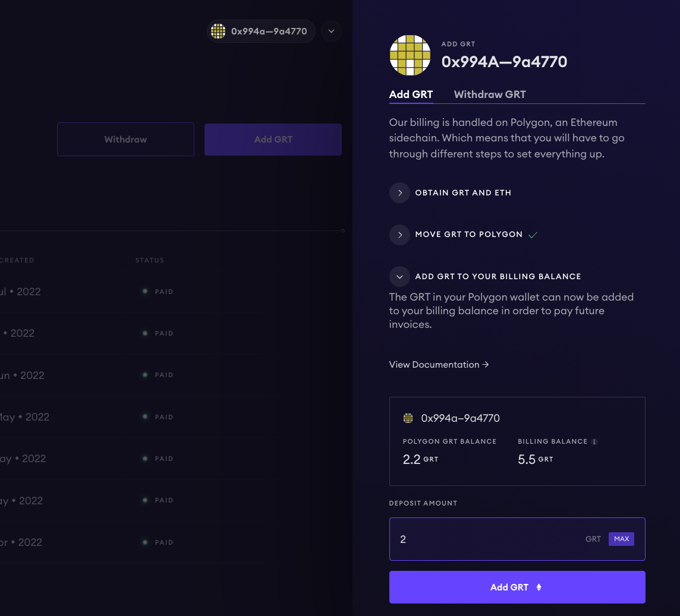Expand the Move GRT to Polygon step
The image size is (680, 616).
click(399, 235)
